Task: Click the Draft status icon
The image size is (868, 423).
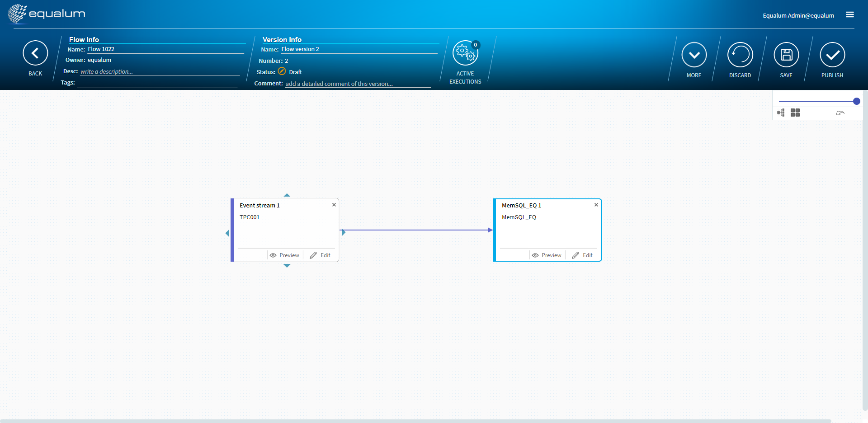Action: click(282, 71)
